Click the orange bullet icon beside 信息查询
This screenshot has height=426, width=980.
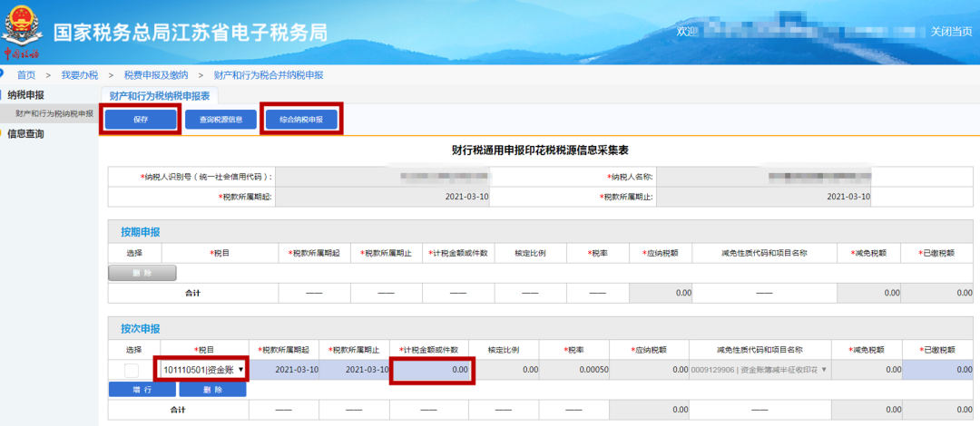pyautogui.click(x=2, y=133)
